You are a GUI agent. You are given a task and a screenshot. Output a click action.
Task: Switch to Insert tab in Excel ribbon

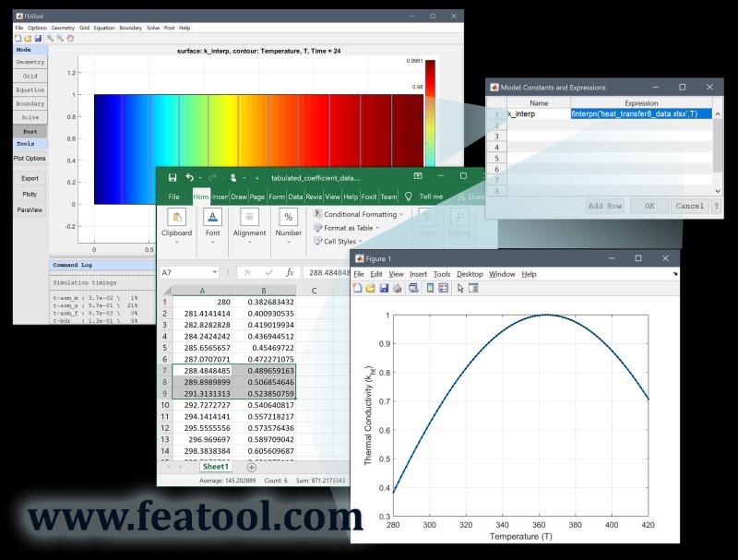coord(220,197)
